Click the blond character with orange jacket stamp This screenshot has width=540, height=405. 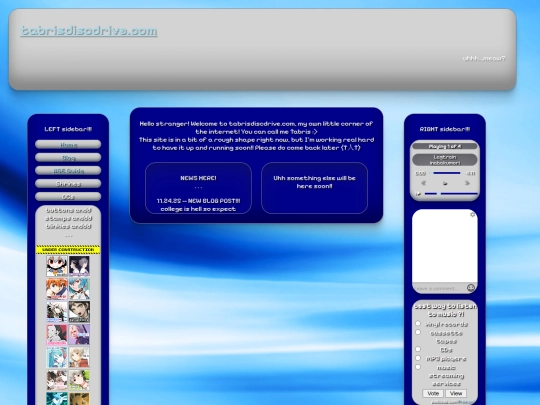tap(79, 357)
